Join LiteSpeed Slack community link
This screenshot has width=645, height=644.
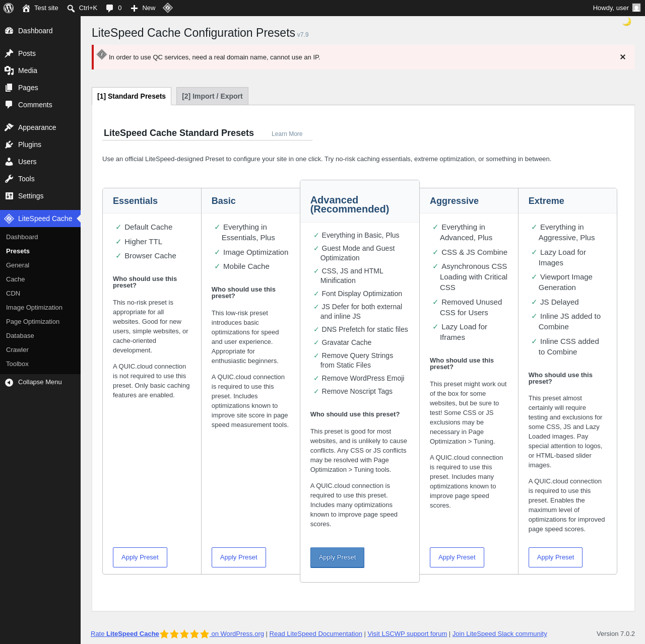point(499,634)
